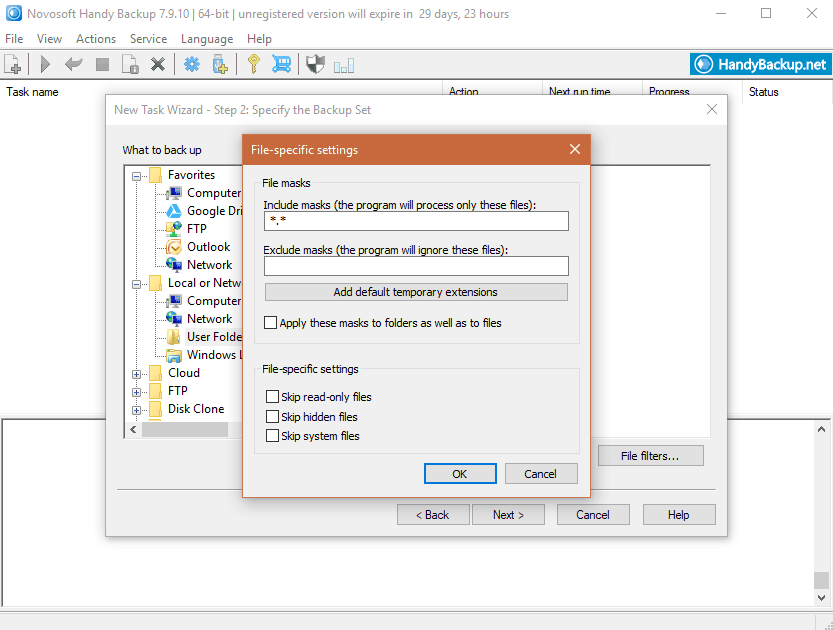Collapse the Favorites tree node
This screenshot has width=833, height=630.
(x=137, y=175)
